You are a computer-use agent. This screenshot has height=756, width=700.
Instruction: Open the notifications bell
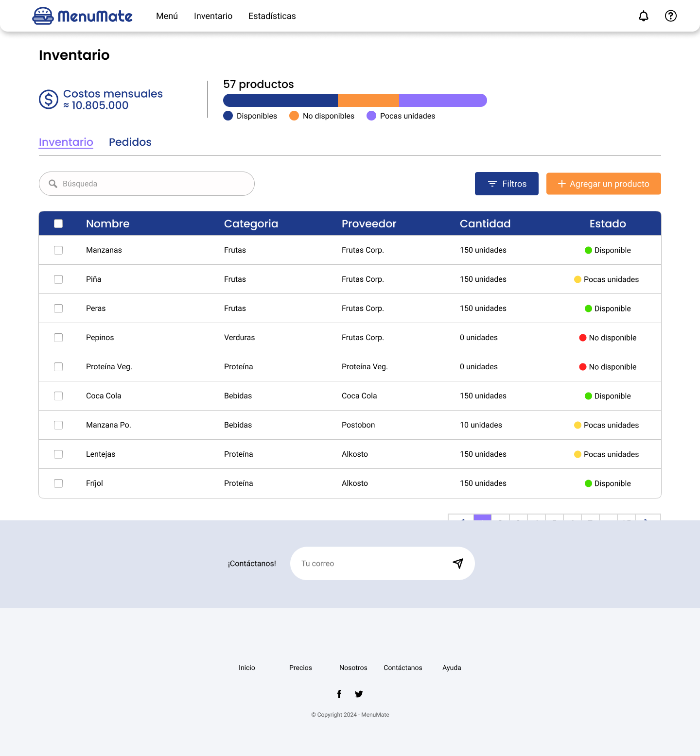643,16
